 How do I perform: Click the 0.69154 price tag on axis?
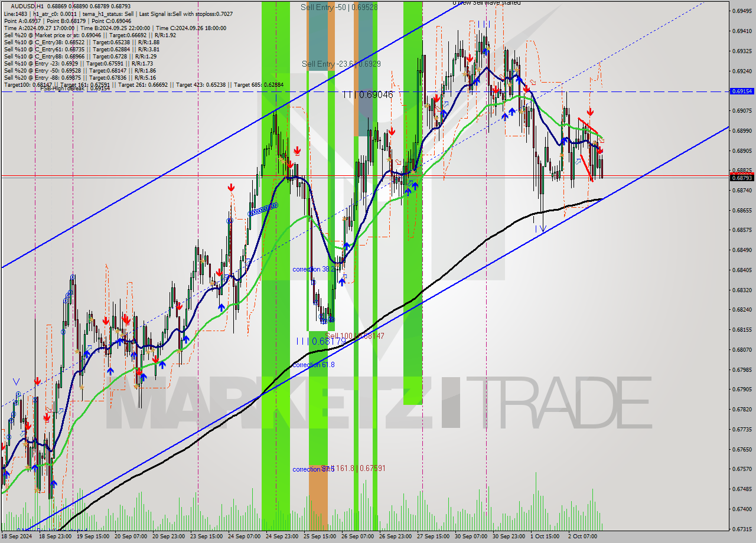742,91
